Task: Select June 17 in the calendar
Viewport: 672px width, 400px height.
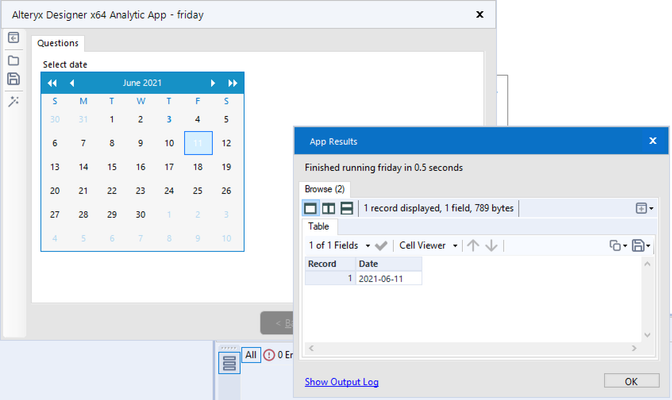Action: [169, 167]
